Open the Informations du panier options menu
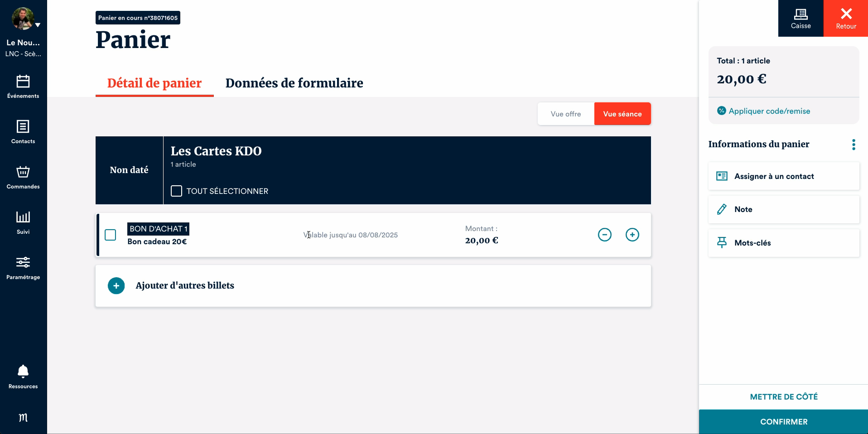This screenshot has width=868, height=434. click(854, 145)
